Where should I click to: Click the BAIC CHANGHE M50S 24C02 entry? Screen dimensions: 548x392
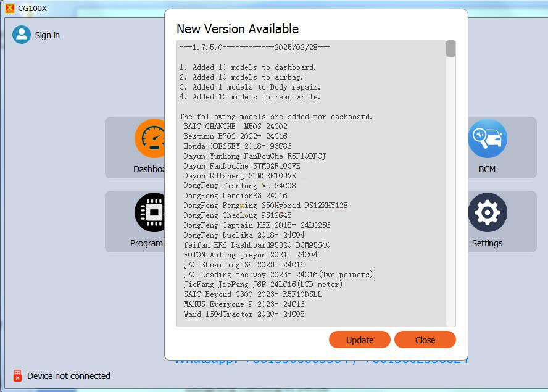coord(236,126)
